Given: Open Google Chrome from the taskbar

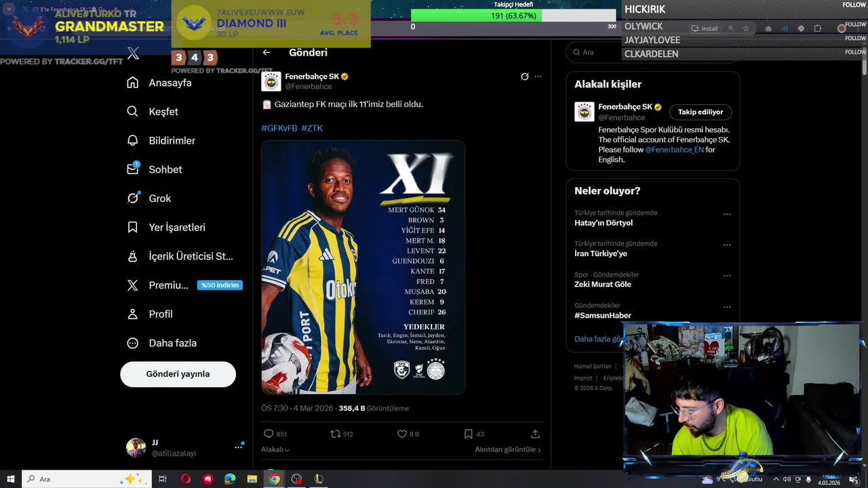Looking at the screenshot, I should [274, 479].
